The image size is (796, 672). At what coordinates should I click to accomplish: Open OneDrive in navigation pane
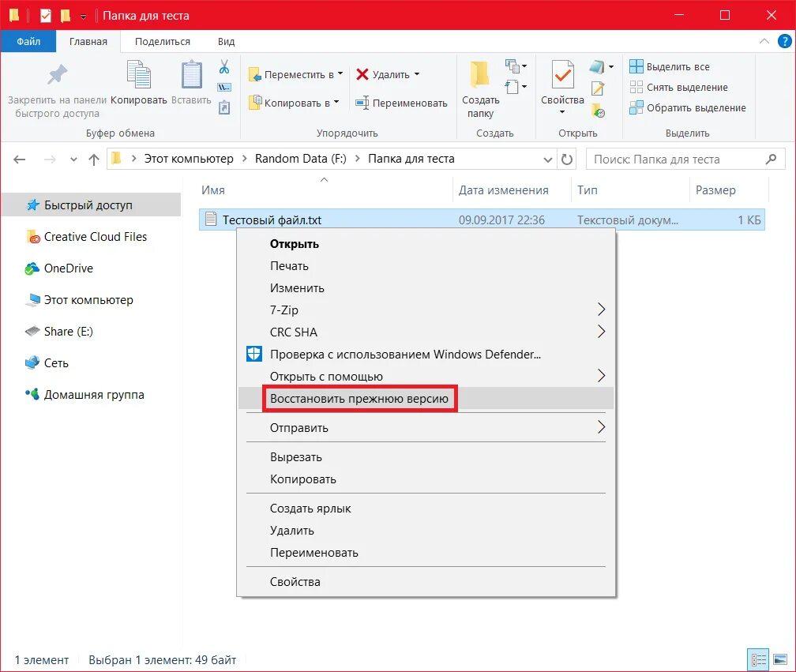tap(91, 268)
